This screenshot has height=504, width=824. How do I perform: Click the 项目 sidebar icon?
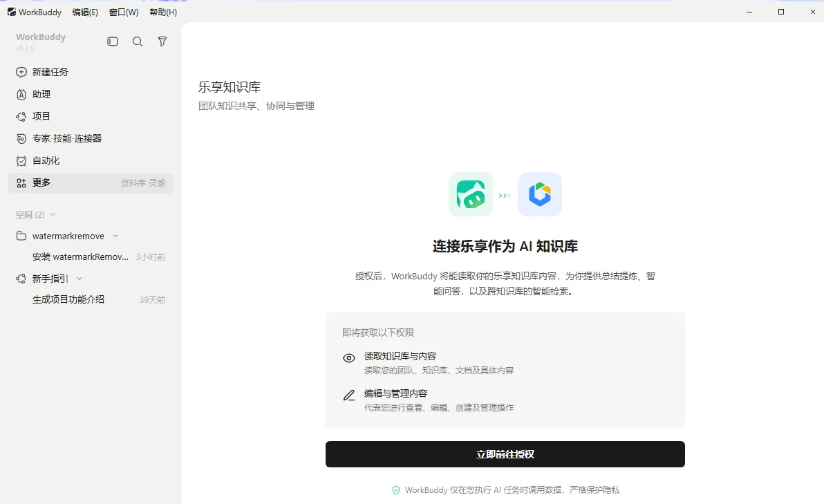click(21, 117)
